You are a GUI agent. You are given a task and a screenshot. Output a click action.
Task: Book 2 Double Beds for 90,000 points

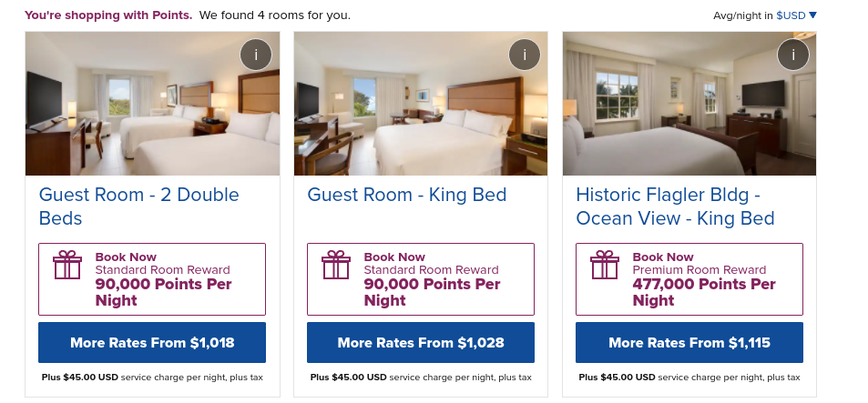pos(152,279)
